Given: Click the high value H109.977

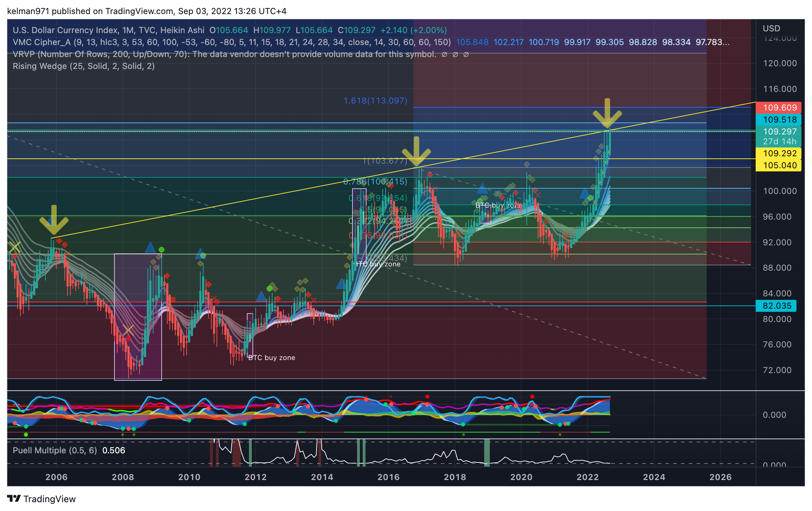Looking at the screenshot, I should click(272, 30).
